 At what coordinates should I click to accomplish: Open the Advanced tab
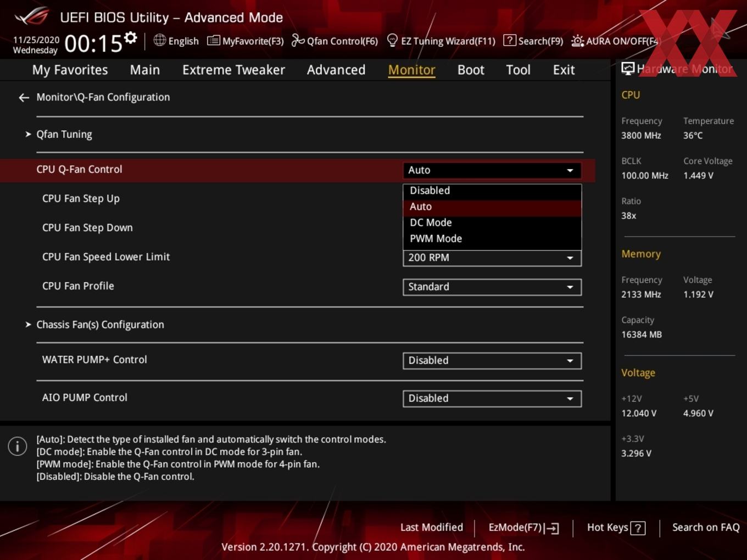[x=336, y=70]
